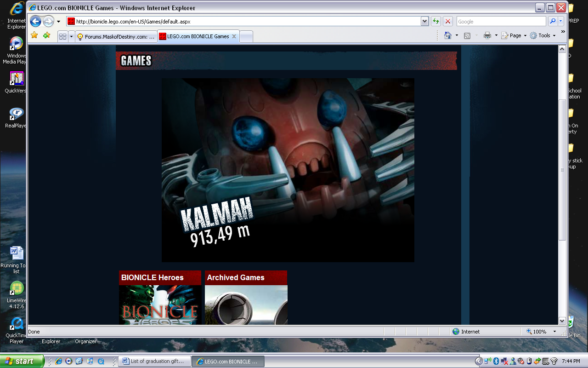Click the RSS feeds icon

(x=467, y=35)
